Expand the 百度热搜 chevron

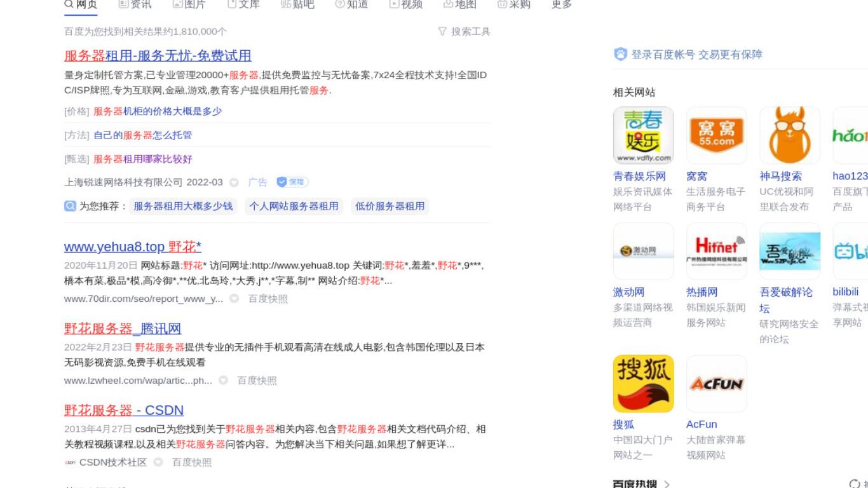tap(667, 484)
